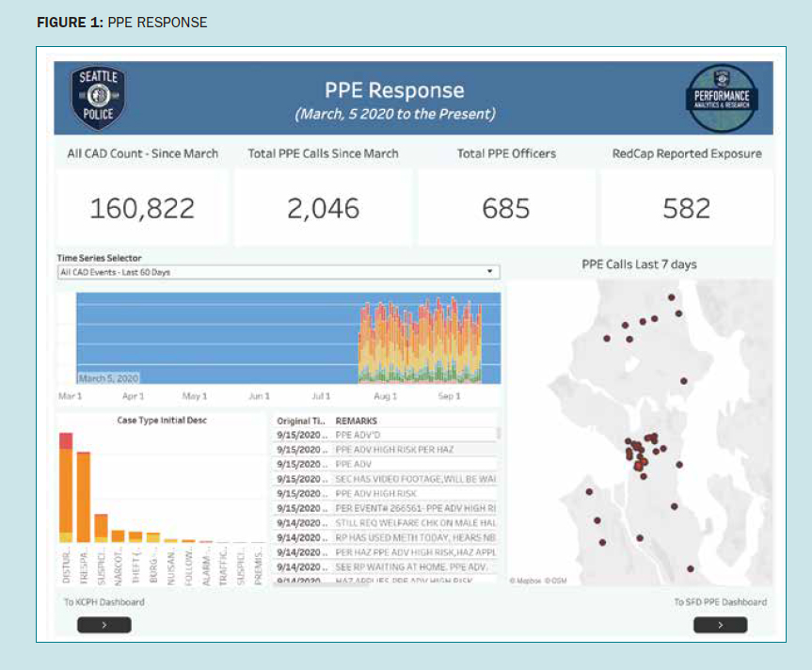Click the REMARKS column header
812x670 pixels.
click(x=356, y=422)
